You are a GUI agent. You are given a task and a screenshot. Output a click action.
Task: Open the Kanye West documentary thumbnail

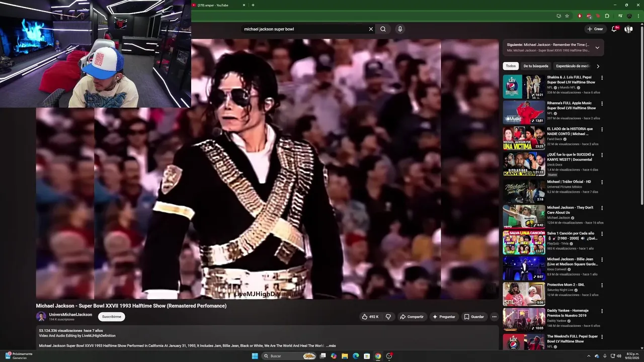[524, 164]
